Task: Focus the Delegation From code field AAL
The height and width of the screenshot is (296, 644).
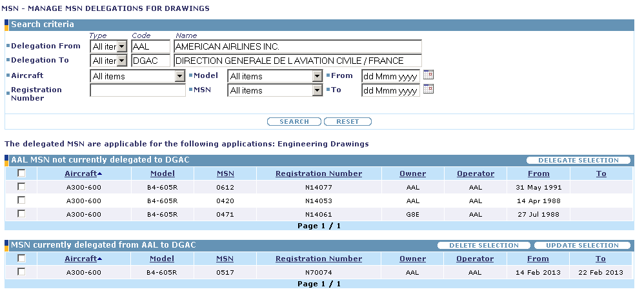Action: coord(151,47)
